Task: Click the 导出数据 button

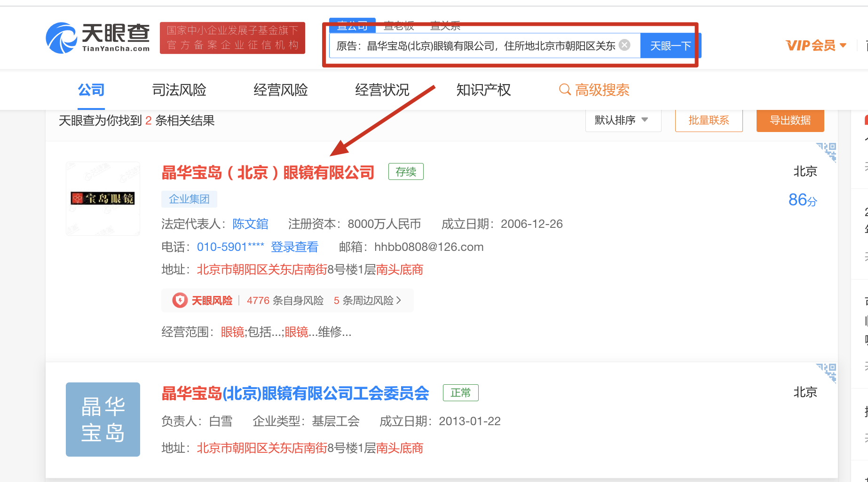Action: click(790, 120)
